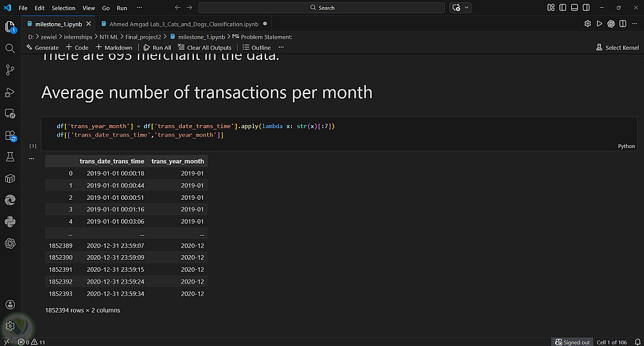Image resolution: width=644 pixels, height=346 pixels.
Task: Open the Testing flask view
Action: point(10,157)
